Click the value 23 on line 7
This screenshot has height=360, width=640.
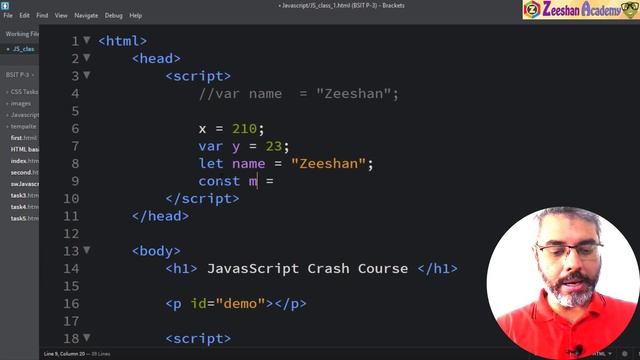273,147
